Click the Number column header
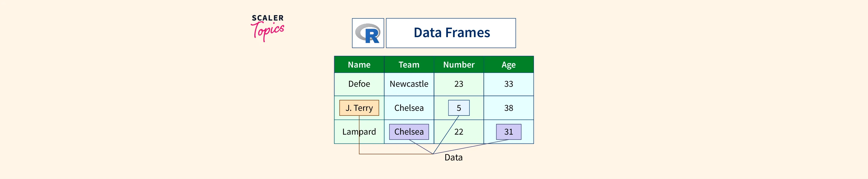 [x=459, y=64]
